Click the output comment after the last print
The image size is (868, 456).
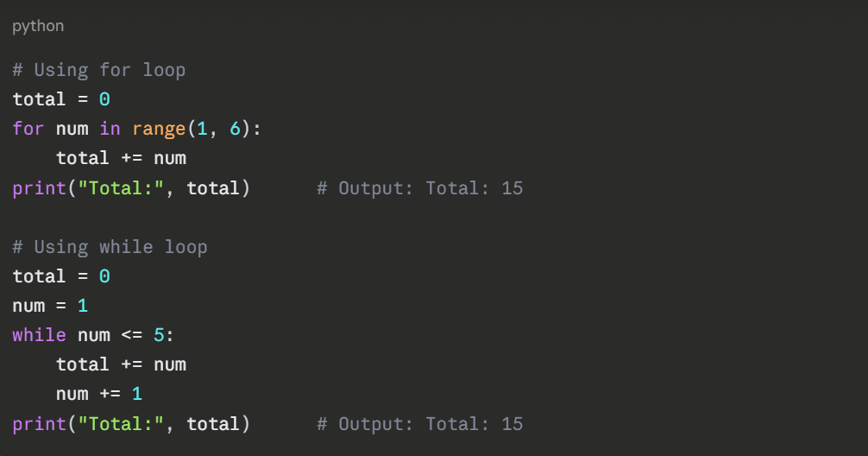click(419, 424)
